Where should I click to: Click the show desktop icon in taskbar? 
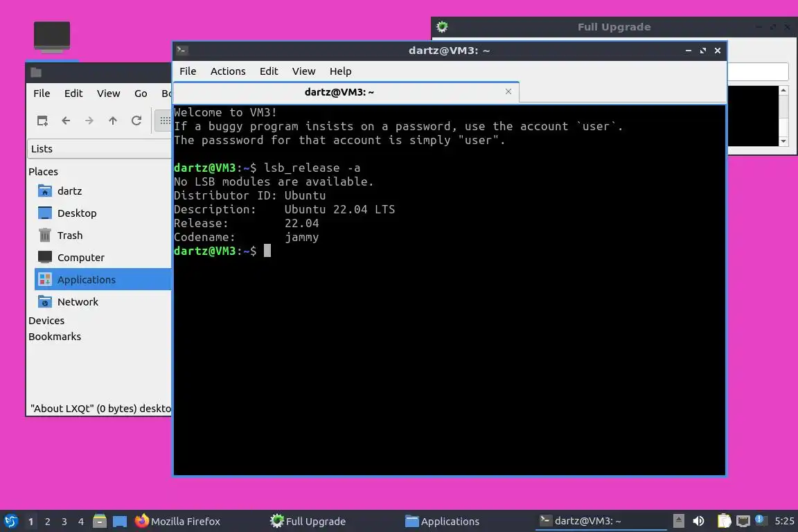tap(120, 522)
